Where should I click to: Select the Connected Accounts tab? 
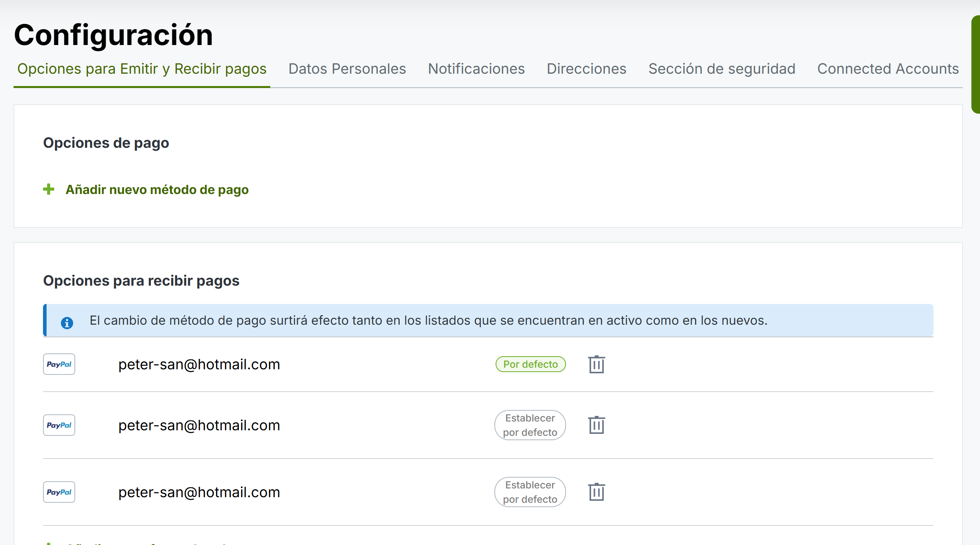[888, 69]
